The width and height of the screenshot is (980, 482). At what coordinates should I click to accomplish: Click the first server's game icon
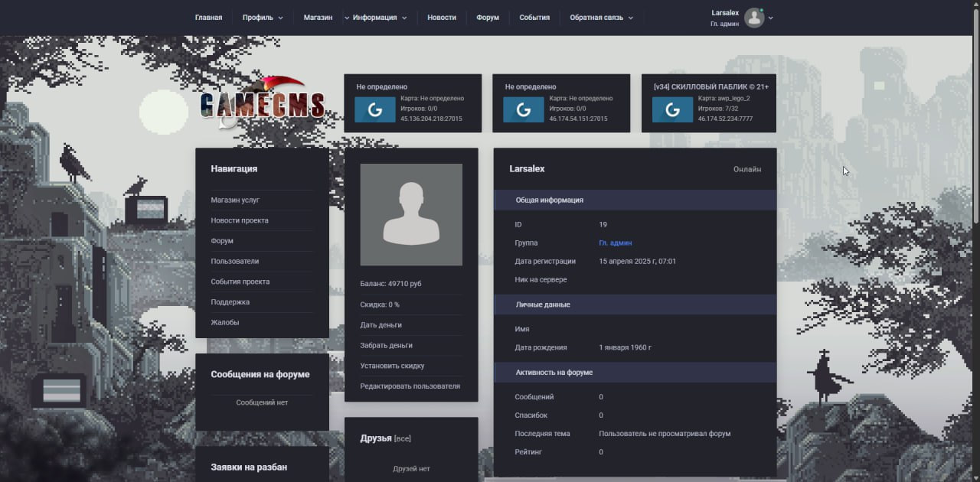[374, 110]
